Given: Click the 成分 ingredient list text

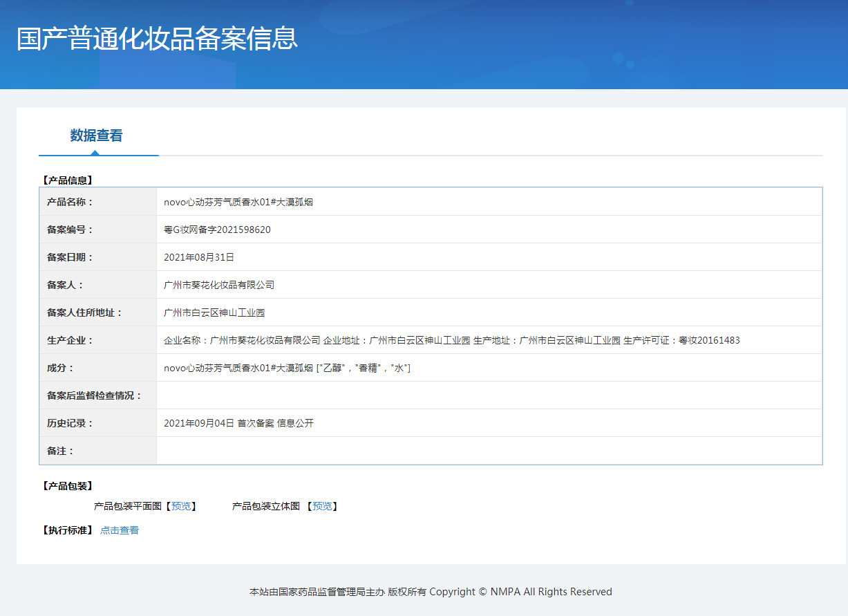Looking at the screenshot, I should pos(287,368).
